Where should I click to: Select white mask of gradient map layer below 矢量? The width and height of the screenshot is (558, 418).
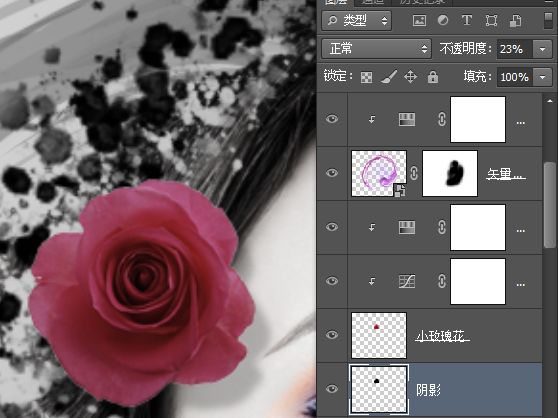click(478, 227)
